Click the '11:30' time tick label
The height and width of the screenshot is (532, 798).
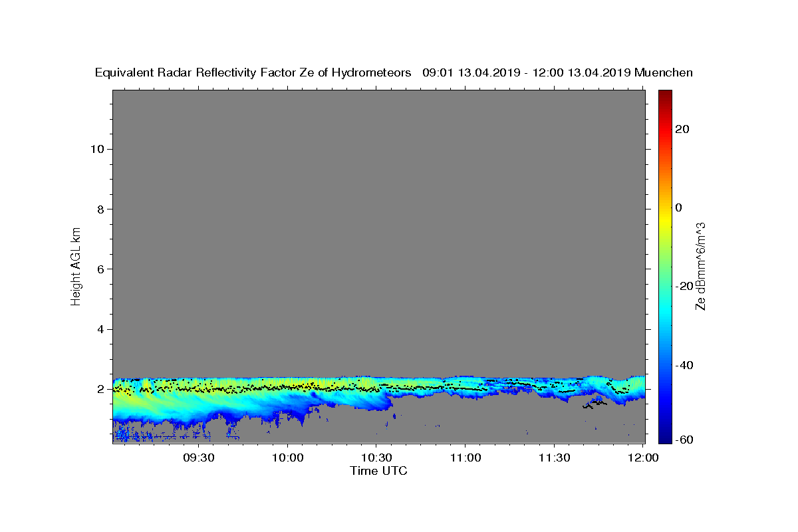pyautogui.click(x=554, y=458)
